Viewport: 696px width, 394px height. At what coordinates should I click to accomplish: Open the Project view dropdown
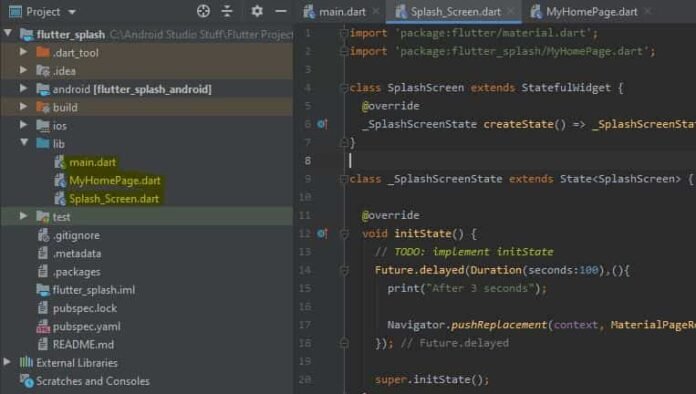coord(72,12)
